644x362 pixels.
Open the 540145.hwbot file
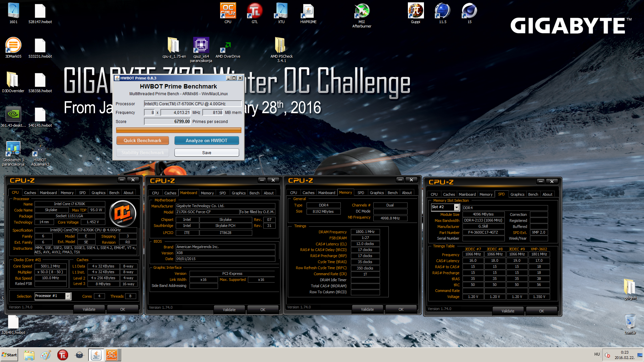[40, 117]
